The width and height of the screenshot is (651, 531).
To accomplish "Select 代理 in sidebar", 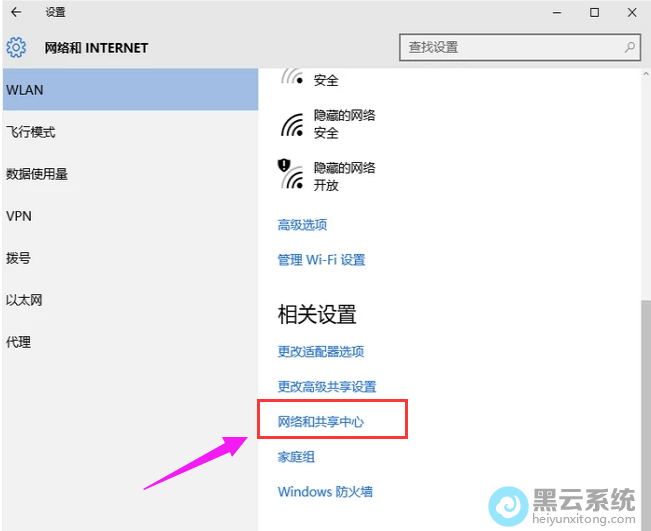I will pyautogui.click(x=19, y=342).
